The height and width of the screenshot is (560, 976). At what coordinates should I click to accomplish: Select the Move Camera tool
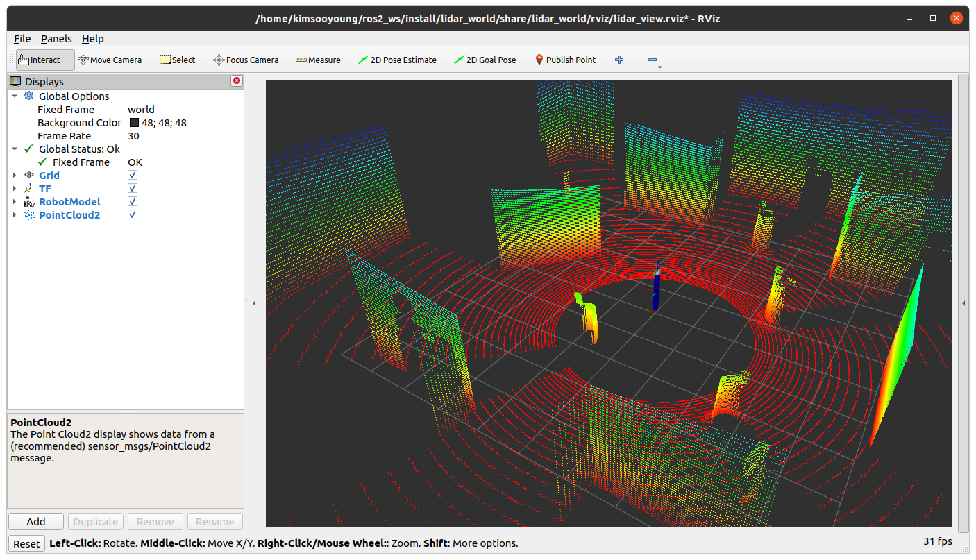[x=110, y=60]
